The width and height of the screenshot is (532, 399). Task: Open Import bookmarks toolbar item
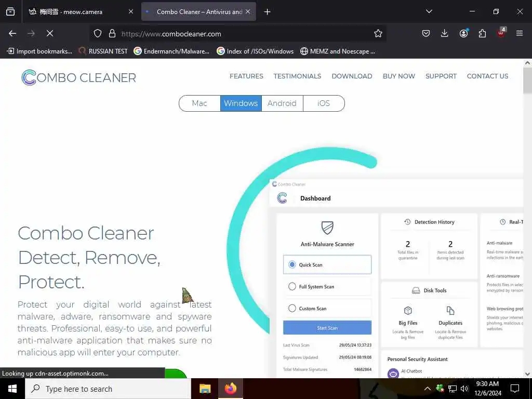[39, 51]
